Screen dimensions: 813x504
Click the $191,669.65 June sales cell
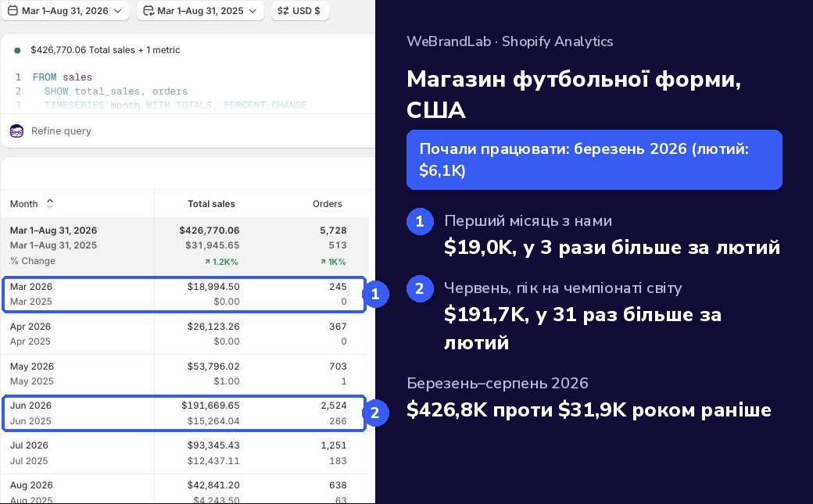210,405
